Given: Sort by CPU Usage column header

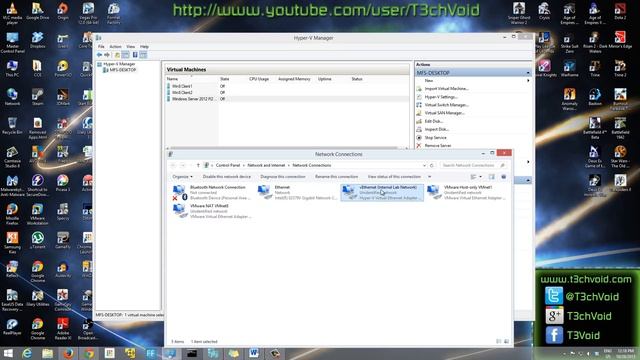Looking at the screenshot, I should click(x=259, y=79).
